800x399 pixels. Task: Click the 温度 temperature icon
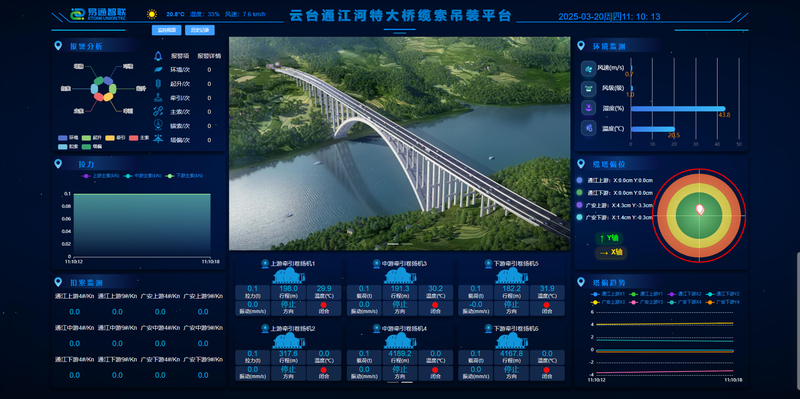[x=588, y=128]
